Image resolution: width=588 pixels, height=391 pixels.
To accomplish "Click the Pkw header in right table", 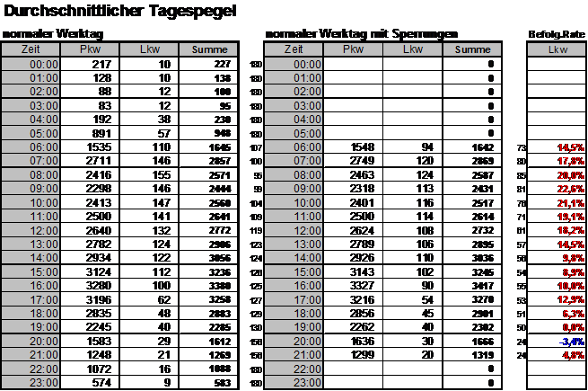I will [353, 50].
